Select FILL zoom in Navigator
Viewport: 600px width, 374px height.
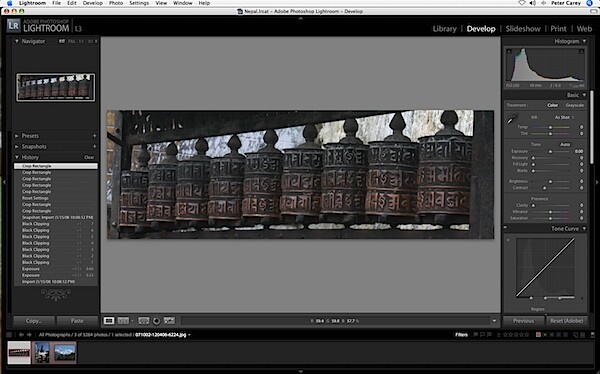72,41
